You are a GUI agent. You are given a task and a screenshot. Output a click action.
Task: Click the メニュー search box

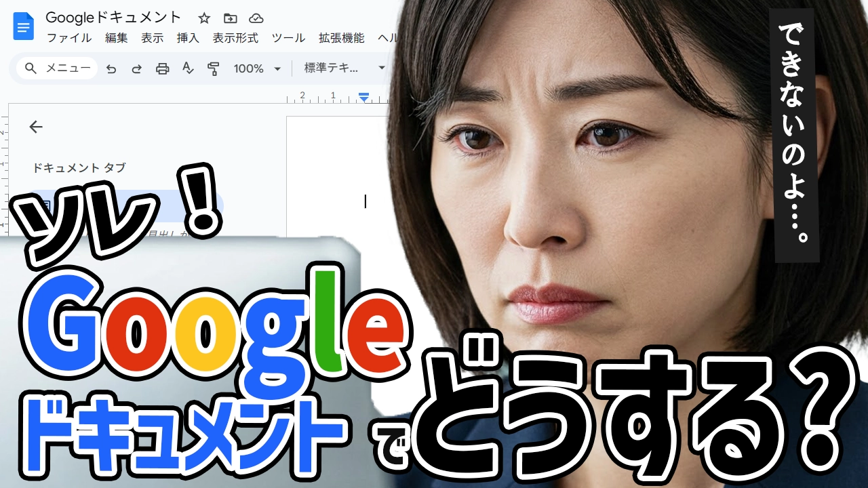[x=58, y=68]
